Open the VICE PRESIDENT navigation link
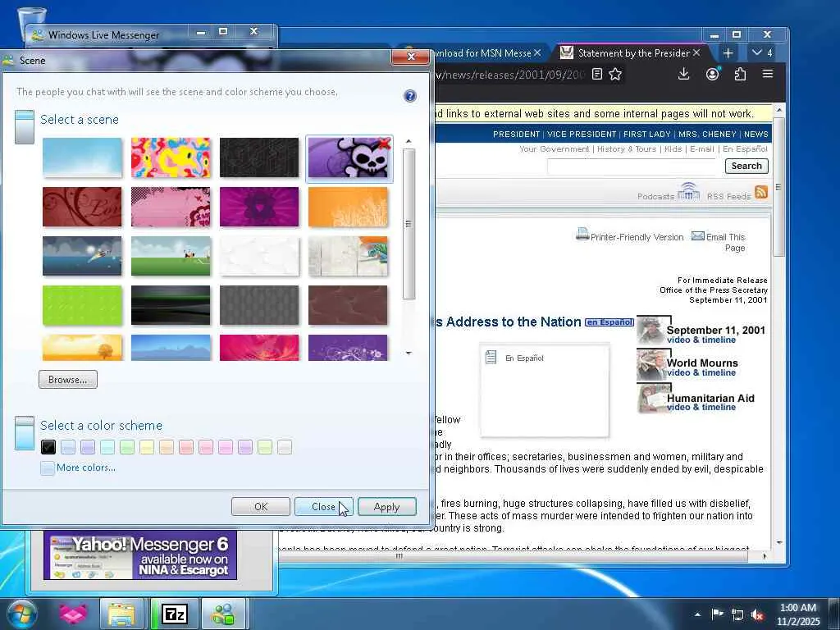The image size is (840, 630). pyautogui.click(x=582, y=134)
